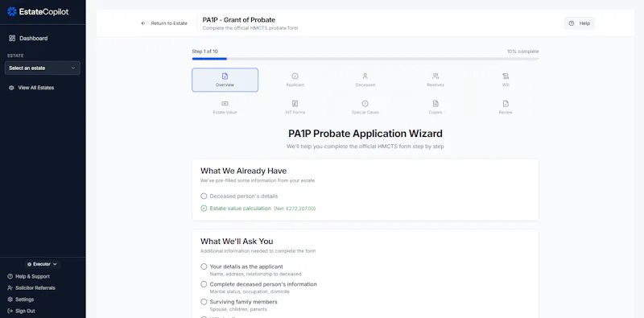Click the 'PA1P - Grant of Probate' title

[238, 19]
